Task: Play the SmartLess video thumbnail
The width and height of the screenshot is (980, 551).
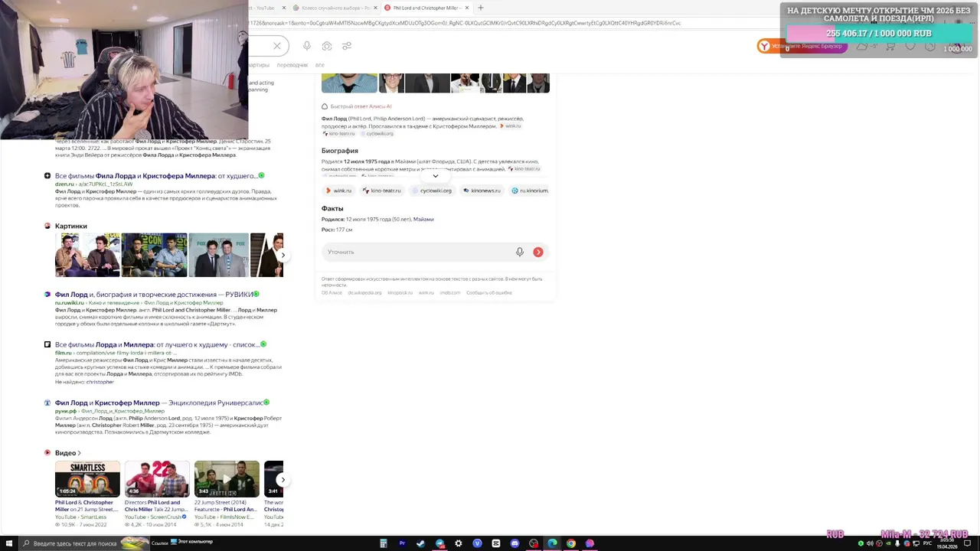Action: [87, 479]
